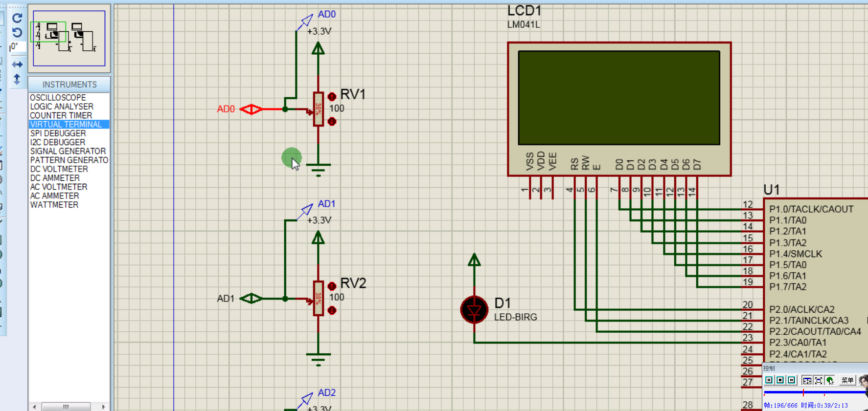
Task: Click the rotate anti-clockwise icon
Action: [x=17, y=33]
